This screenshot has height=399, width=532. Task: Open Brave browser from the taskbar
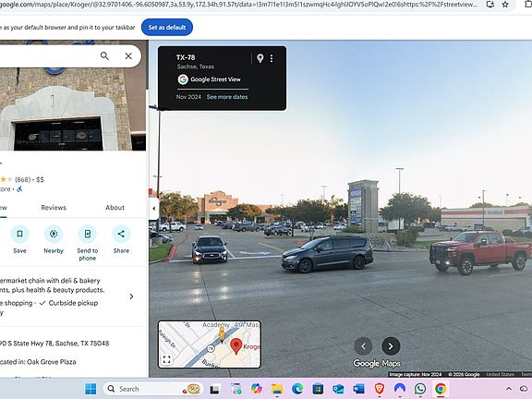(379, 389)
